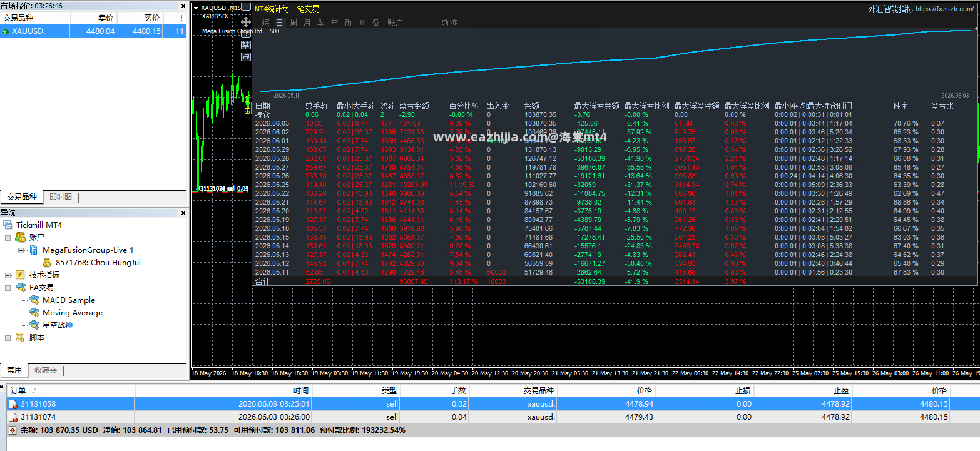Expand the 技术指标 tree node

[8, 275]
